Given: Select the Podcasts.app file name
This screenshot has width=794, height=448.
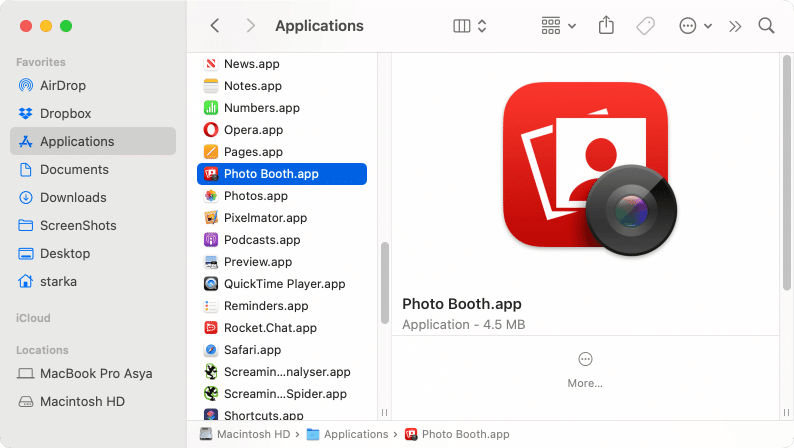Looking at the screenshot, I should [x=262, y=240].
